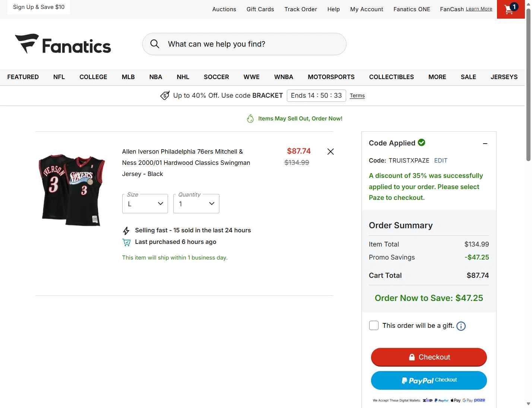Click the Fanatics logo
Viewport: 532px width, 408px height.
pyautogui.click(x=63, y=44)
